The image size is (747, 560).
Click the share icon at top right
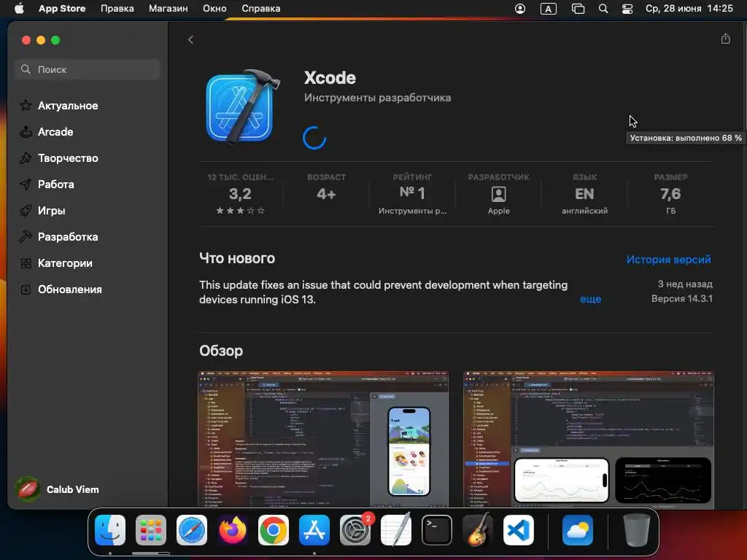725,39
